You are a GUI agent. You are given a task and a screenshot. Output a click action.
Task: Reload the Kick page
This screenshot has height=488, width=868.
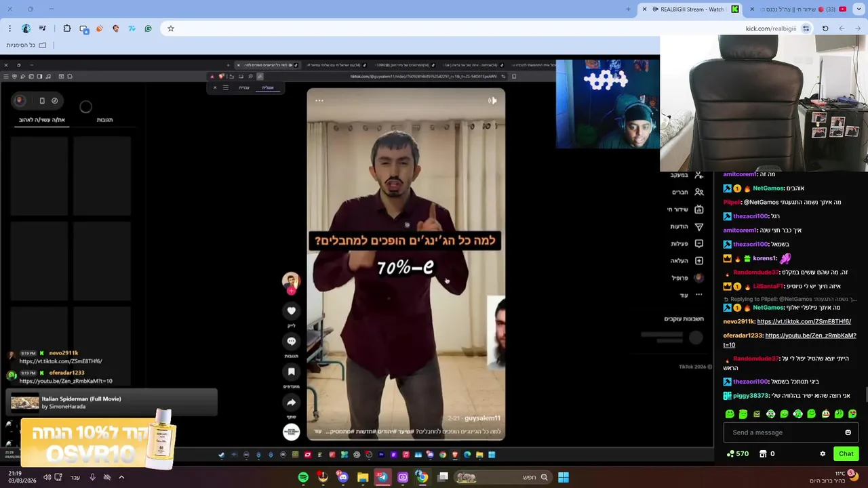click(825, 28)
